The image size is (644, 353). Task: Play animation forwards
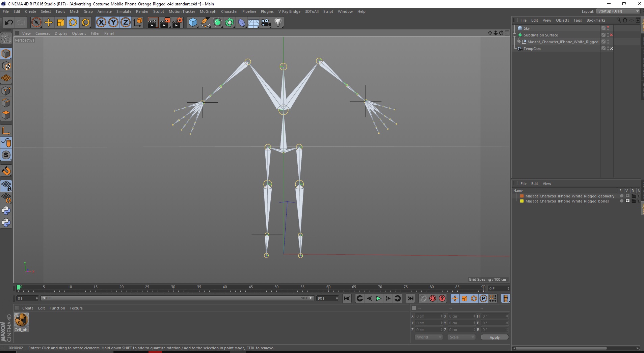[x=378, y=298]
